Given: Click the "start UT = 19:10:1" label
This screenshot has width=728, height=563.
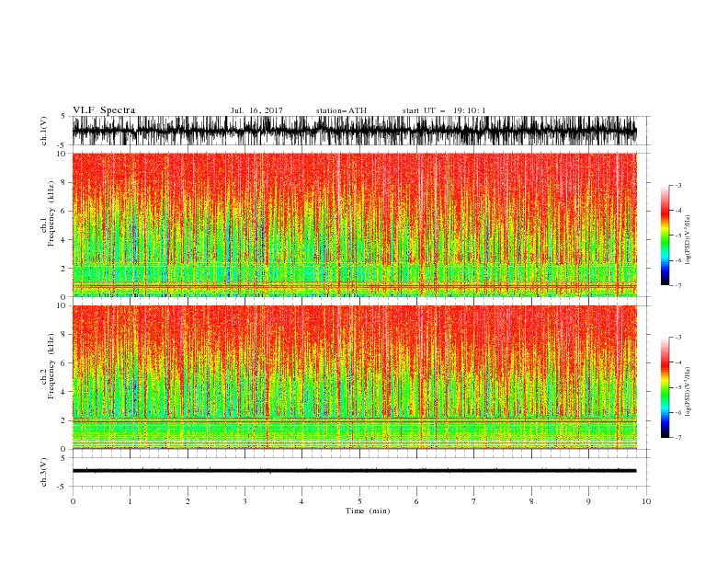Looking at the screenshot, I should [444, 110].
